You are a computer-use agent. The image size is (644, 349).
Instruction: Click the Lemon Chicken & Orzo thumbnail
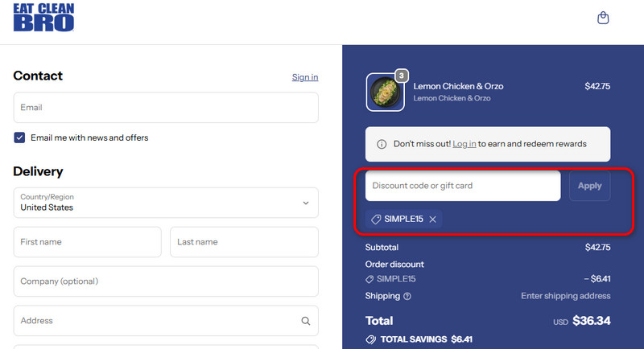(x=386, y=92)
